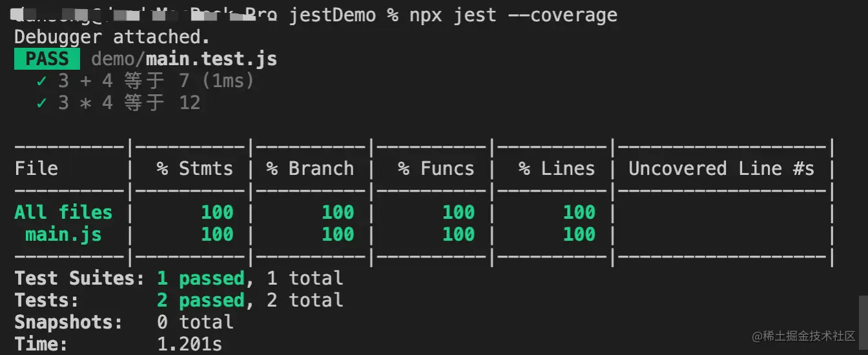This screenshot has height=355, width=868.
Task: Click the 'main.js' row label
Action: [63, 234]
